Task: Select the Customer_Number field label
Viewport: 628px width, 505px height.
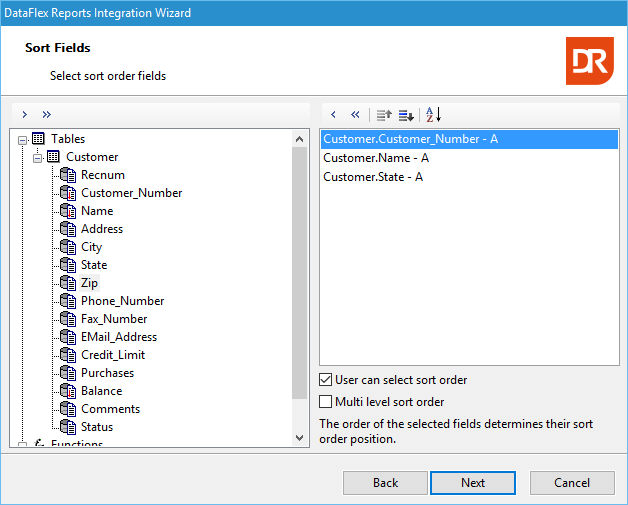Action: (132, 193)
